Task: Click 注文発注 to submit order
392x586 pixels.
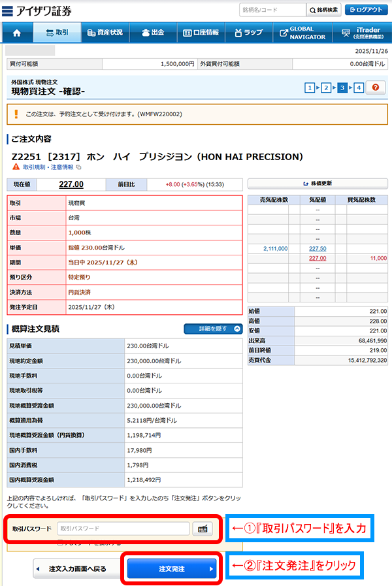Action: tap(172, 569)
